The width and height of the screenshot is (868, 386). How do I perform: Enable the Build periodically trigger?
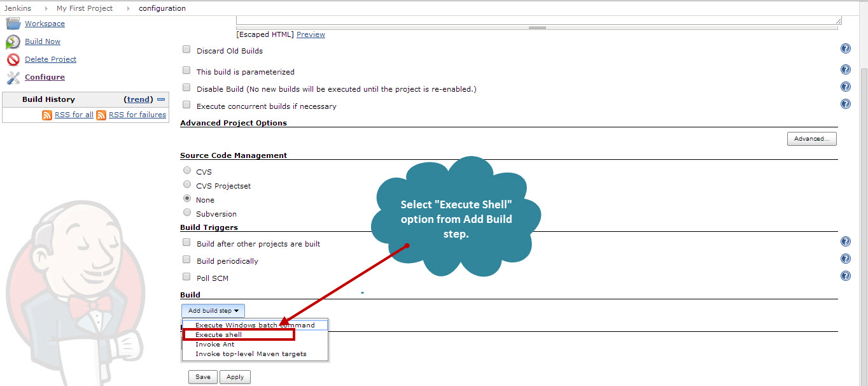186,259
